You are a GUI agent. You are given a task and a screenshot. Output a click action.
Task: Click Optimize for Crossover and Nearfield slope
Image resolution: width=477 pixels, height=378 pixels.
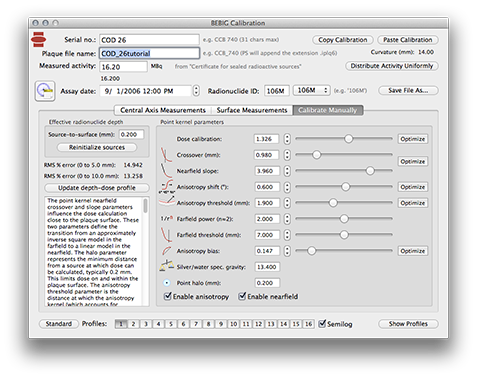(413, 161)
